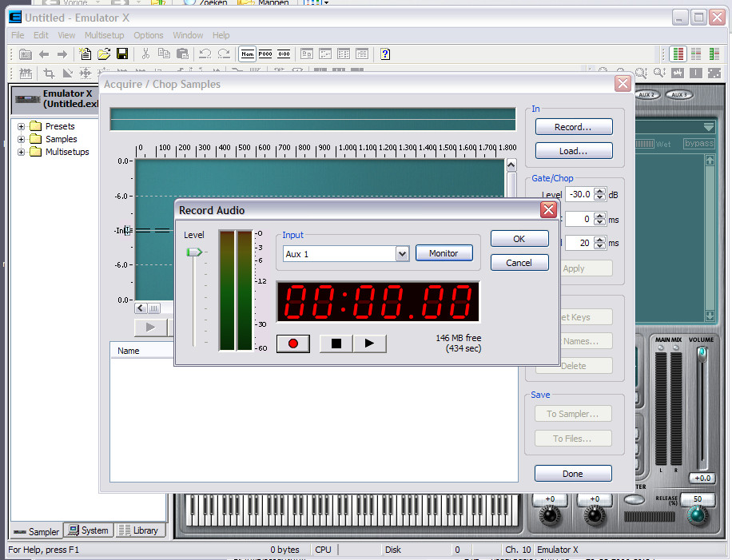This screenshot has width=732, height=560.
Task: Start recording with the red record button
Action: click(x=293, y=344)
